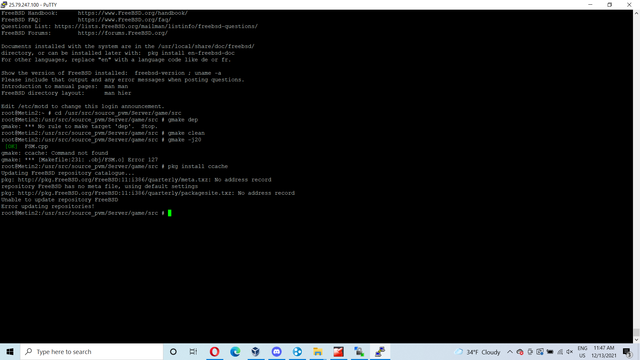640x360 pixels.
Task: Click the muted volume tray icon
Action: (570, 352)
